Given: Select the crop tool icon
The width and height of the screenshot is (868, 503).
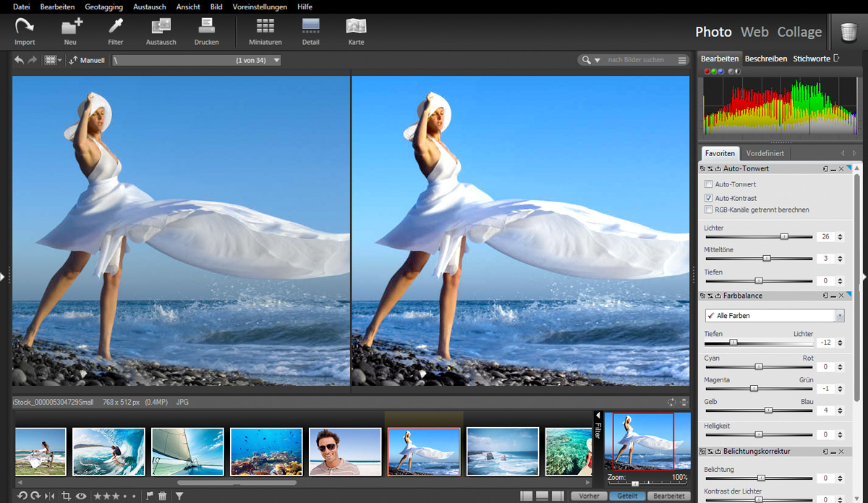Looking at the screenshot, I should 66,496.
